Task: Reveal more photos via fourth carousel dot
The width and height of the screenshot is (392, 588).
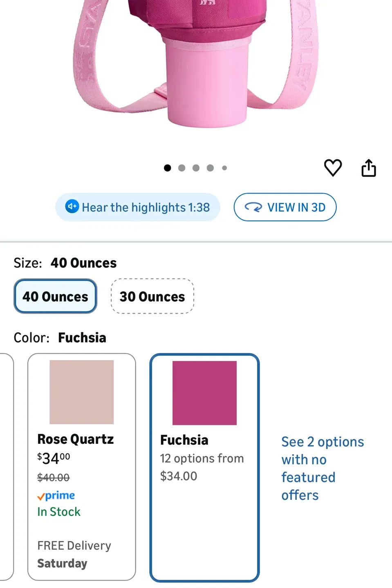Action: point(210,167)
